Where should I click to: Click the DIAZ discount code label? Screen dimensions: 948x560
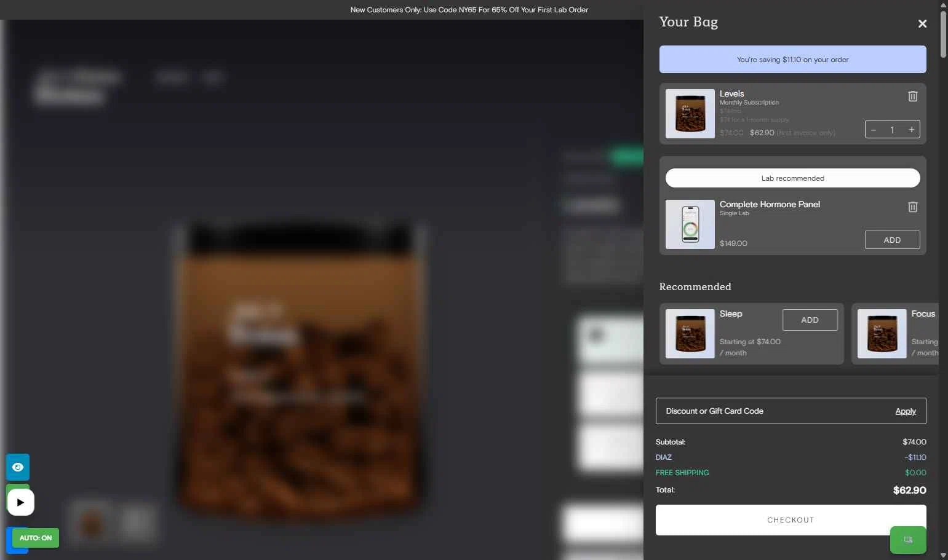(664, 457)
